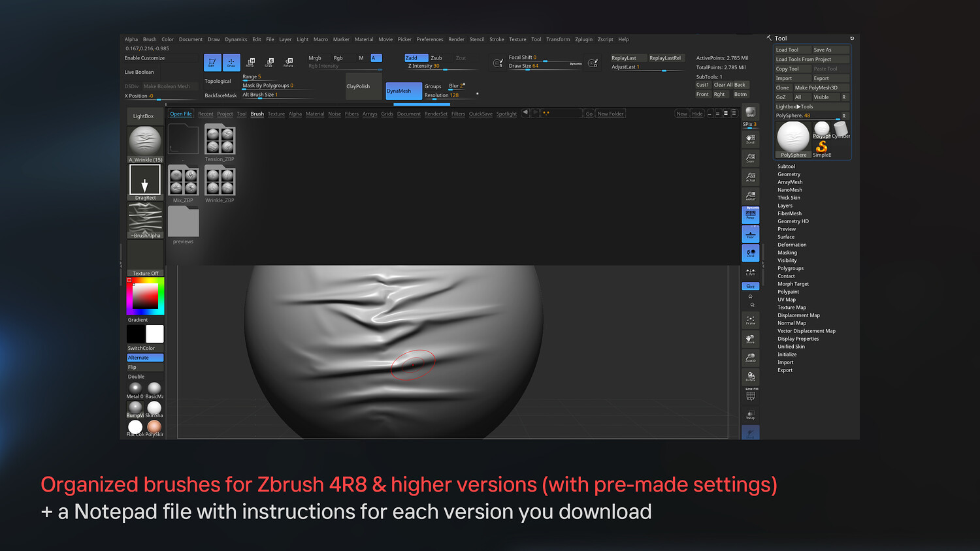Image resolution: width=980 pixels, height=551 pixels.
Task: Click the SwitchColor button
Action: 145,348
